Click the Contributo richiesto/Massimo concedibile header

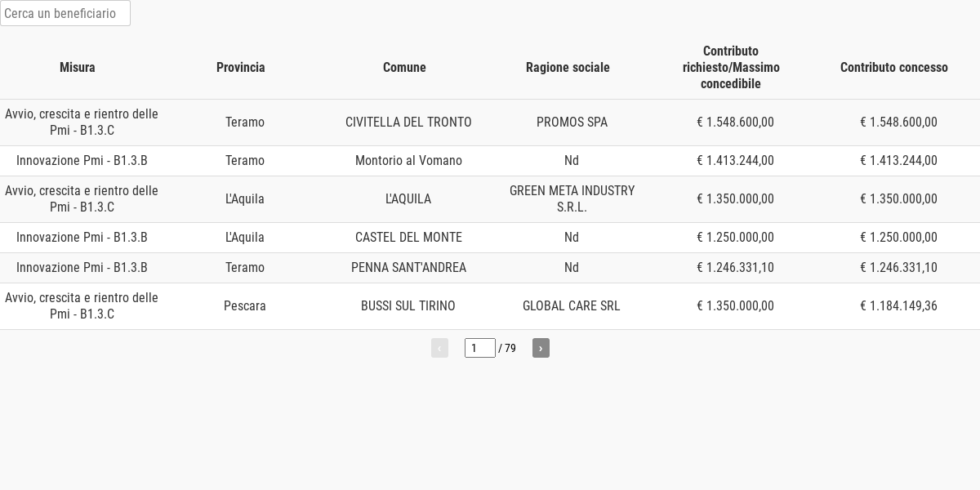click(x=731, y=68)
